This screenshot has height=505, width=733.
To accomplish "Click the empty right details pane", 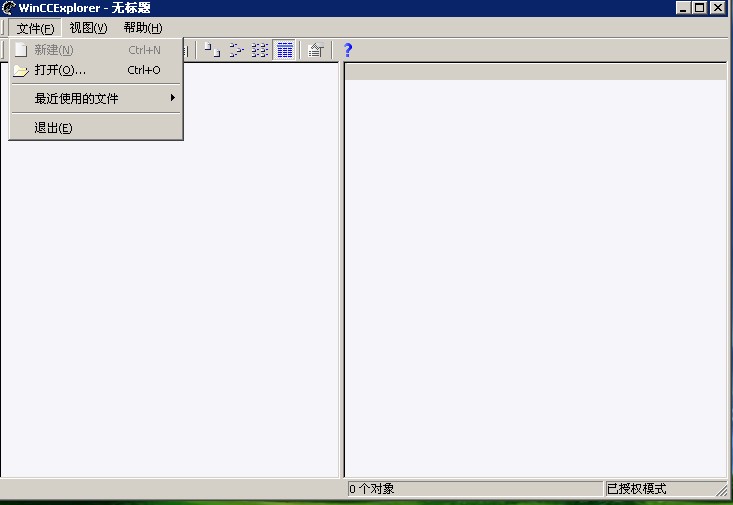I will pos(535,280).
